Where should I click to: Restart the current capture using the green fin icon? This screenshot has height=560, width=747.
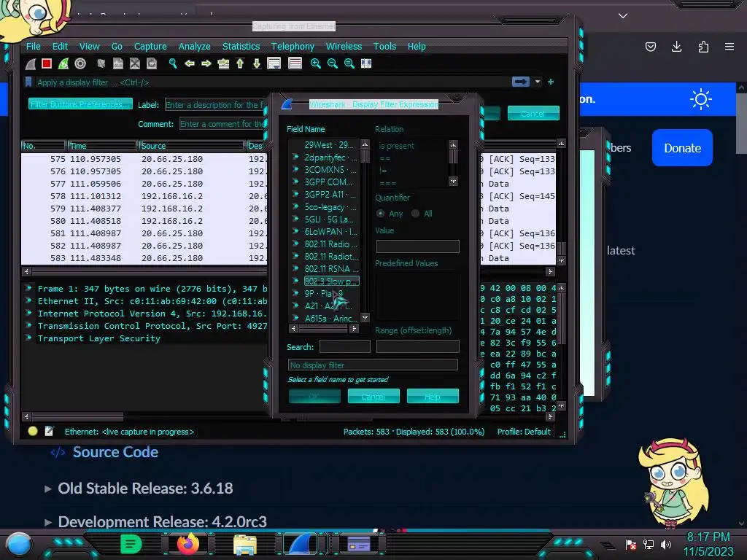pos(63,63)
